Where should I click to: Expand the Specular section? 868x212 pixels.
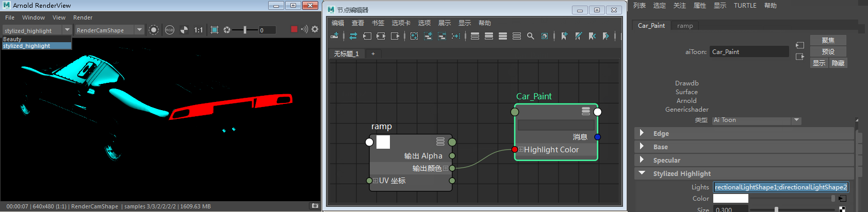[642, 160]
